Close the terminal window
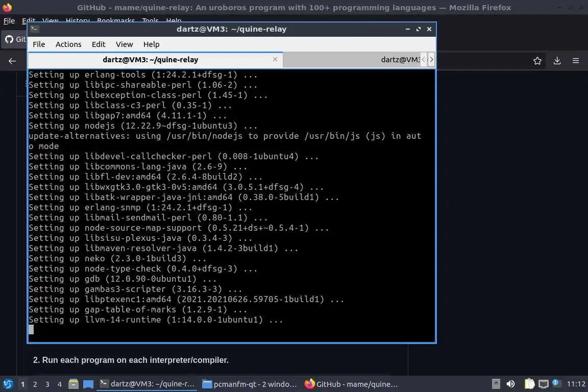 click(x=429, y=29)
